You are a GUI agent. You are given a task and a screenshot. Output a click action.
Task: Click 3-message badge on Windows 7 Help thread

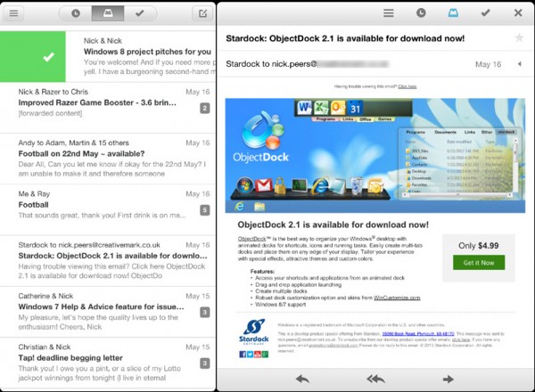click(205, 312)
